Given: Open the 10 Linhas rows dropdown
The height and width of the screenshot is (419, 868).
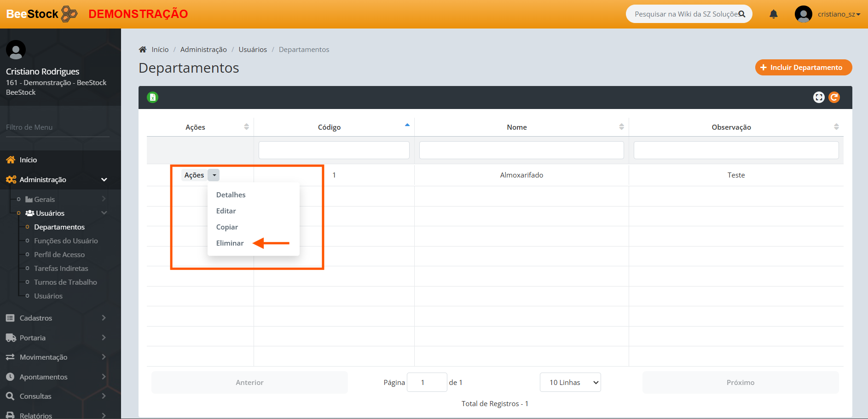Looking at the screenshot, I should (570, 383).
